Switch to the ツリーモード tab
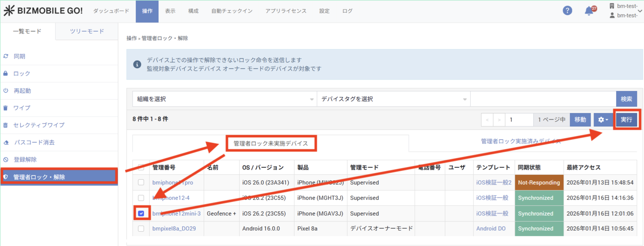Image resolution: width=644 pixels, height=246 pixels. [87, 31]
